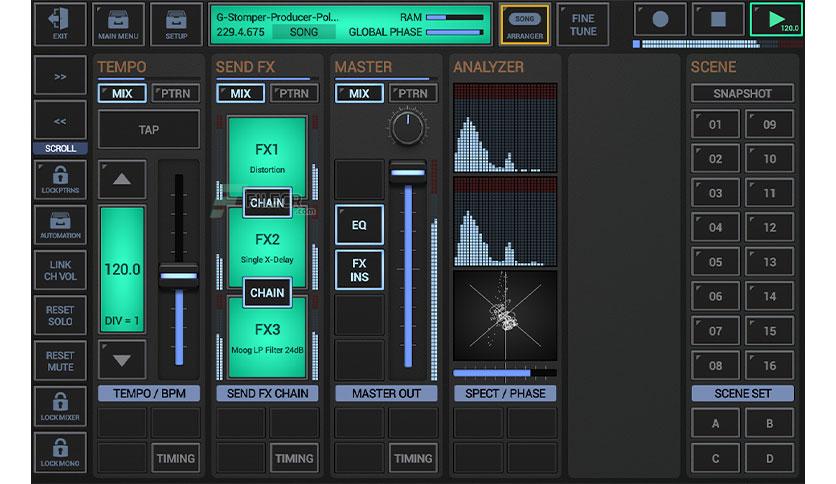
Task: Choose scene set D
Action: point(769,458)
